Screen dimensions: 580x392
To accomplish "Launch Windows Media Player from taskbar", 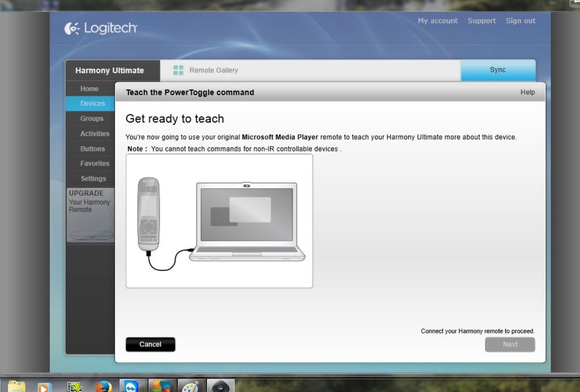I will click(44, 387).
